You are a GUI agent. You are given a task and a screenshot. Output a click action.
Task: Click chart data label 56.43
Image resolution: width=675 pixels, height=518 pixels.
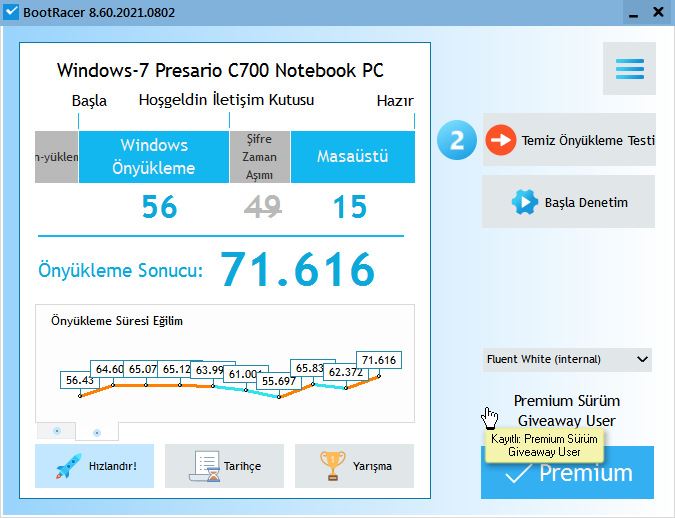pos(80,380)
